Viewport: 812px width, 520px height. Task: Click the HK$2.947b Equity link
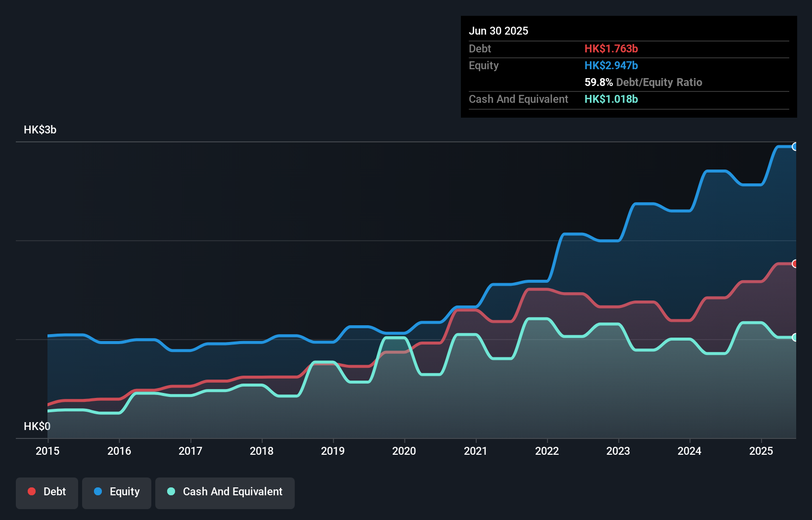tap(611, 65)
